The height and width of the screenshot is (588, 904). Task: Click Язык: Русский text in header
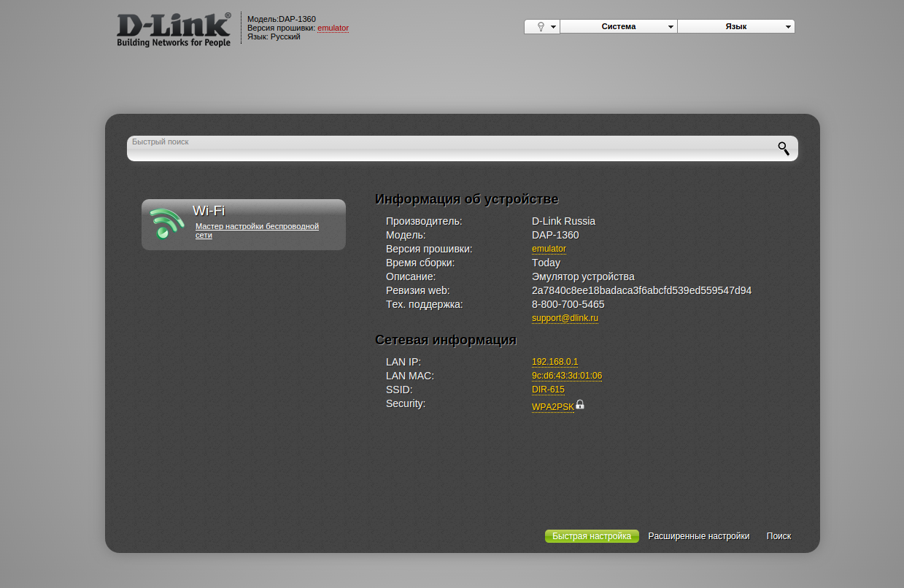pos(274,36)
